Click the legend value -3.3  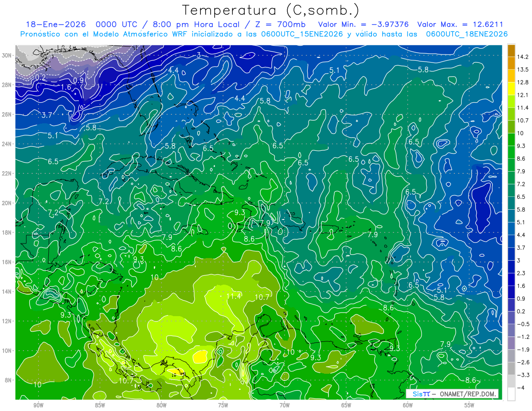click(523, 375)
